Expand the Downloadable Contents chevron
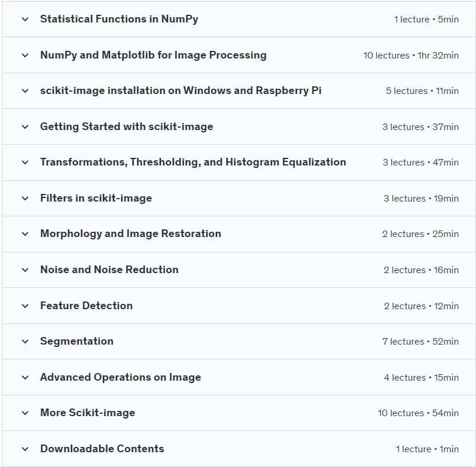 click(x=25, y=449)
